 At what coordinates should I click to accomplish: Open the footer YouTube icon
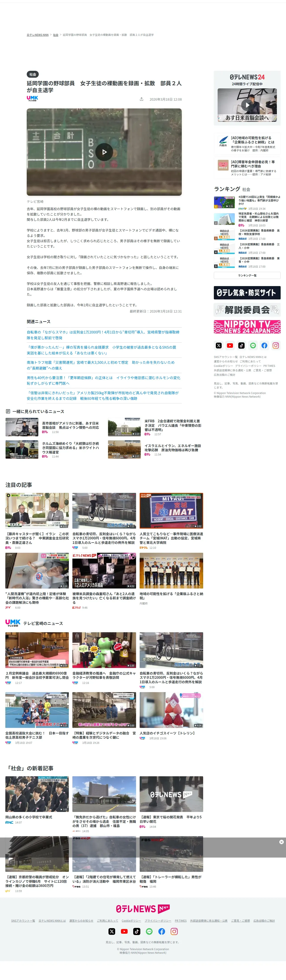pos(124,931)
